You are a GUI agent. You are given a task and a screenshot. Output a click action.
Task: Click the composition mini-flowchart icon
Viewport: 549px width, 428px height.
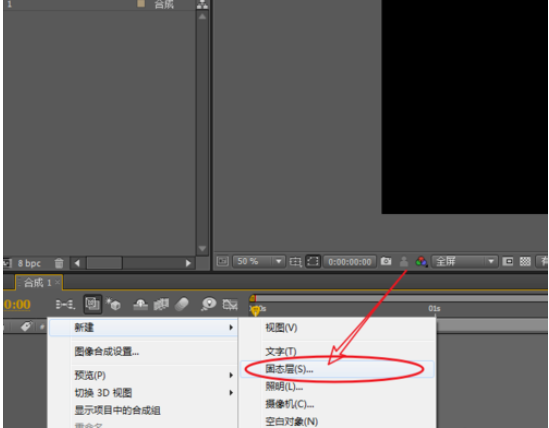click(x=65, y=304)
